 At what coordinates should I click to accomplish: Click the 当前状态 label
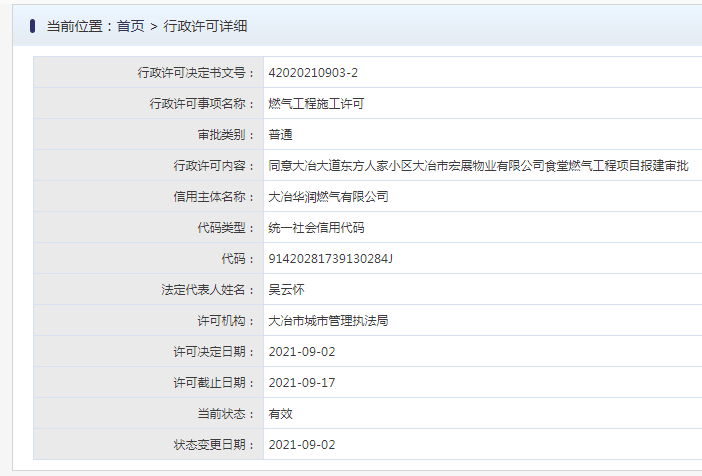226,414
